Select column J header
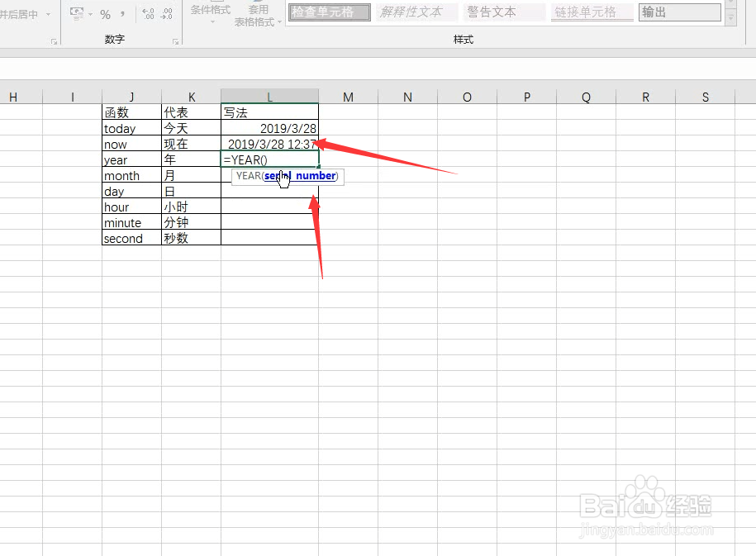The height and width of the screenshot is (556, 756). pyautogui.click(x=131, y=97)
